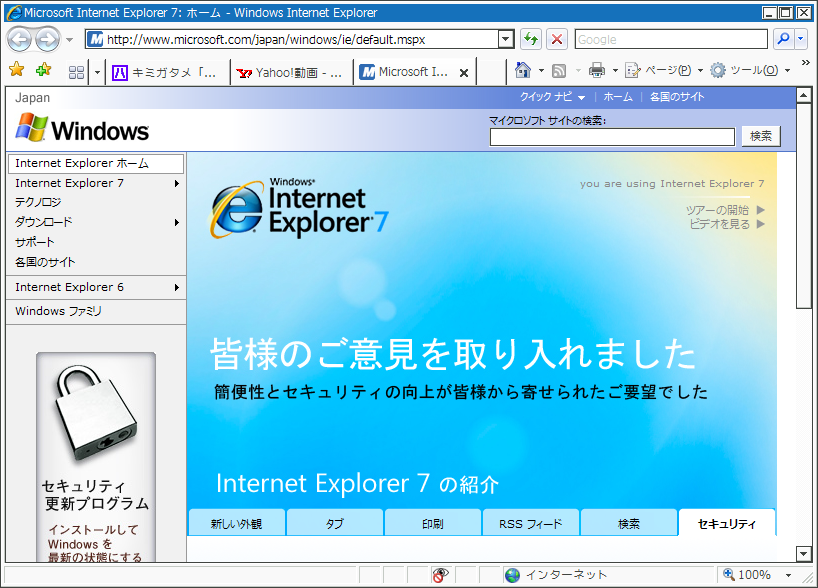Click the Windows logo in page header
Viewport: 818px width, 588px height.
pyautogui.click(x=82, y=128)
